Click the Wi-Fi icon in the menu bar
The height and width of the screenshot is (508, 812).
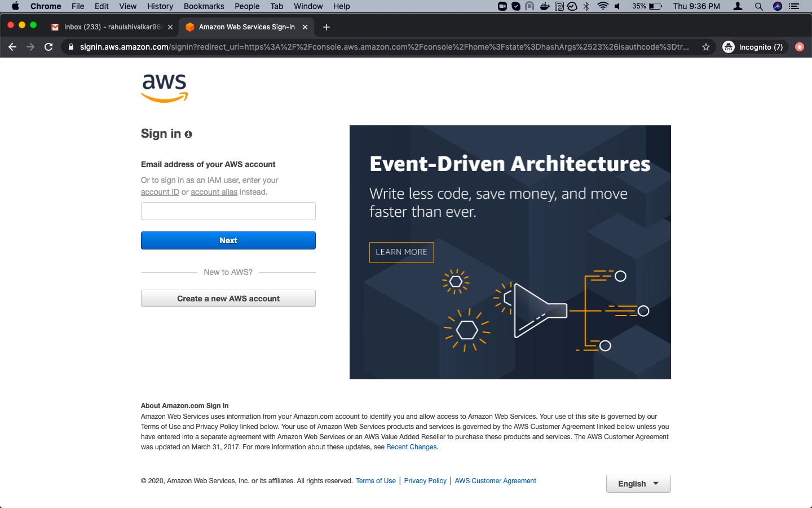pyautogui.click(x=604, y=6)
